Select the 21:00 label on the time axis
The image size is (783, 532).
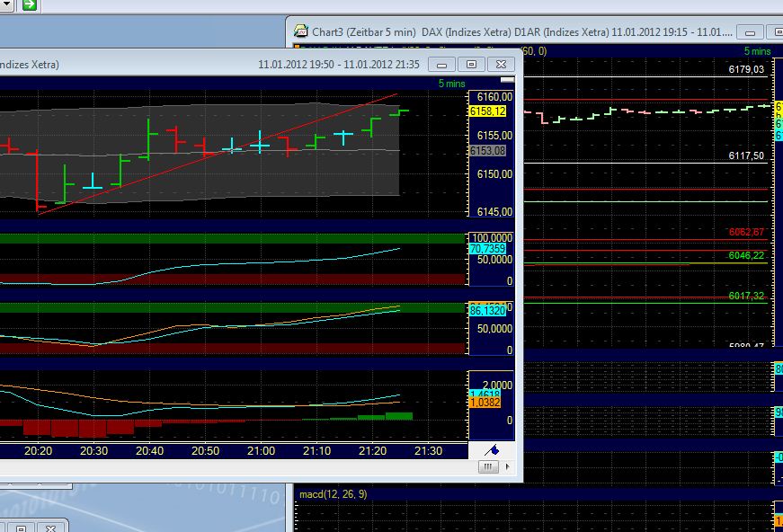coord(261,452)
